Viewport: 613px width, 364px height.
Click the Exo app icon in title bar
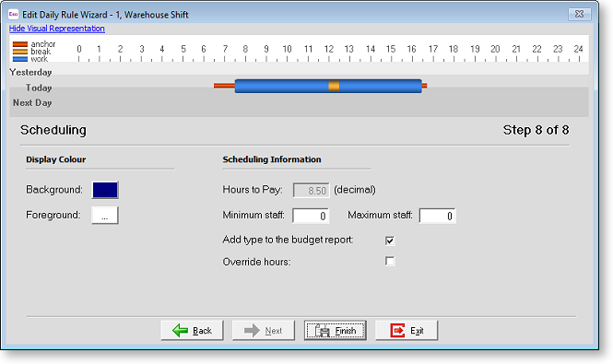[x=13, y=14]
